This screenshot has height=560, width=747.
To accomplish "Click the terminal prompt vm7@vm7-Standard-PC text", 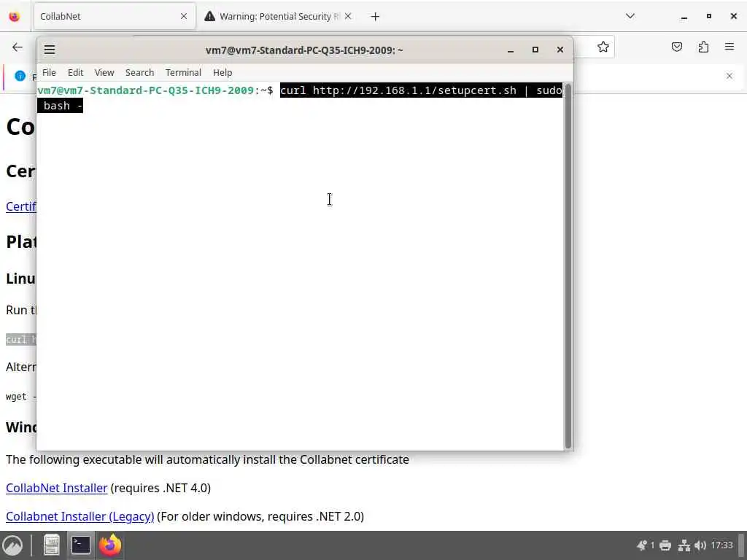I will pos(145,90).
